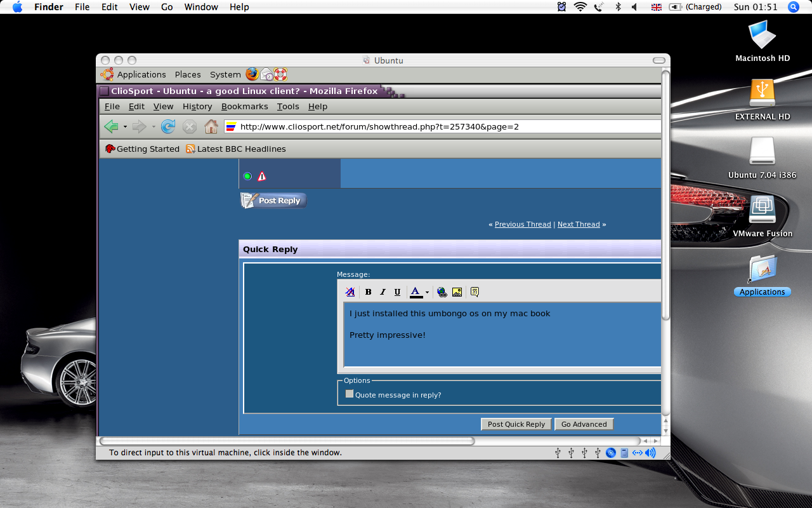Enable 'Quote message in reply?' checkbox

point(349,394)
